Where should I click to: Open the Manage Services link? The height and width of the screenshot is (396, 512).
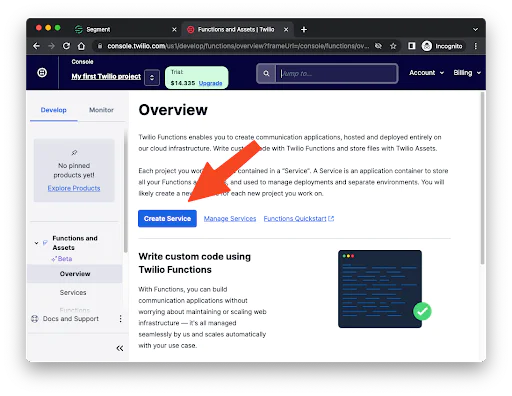(230, 219)
